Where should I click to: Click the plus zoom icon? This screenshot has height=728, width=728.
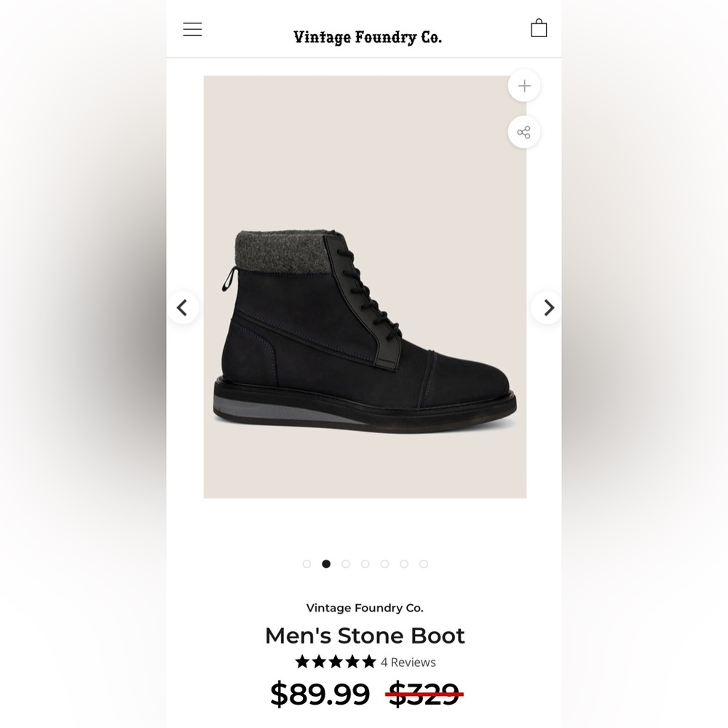click(524, 86)
